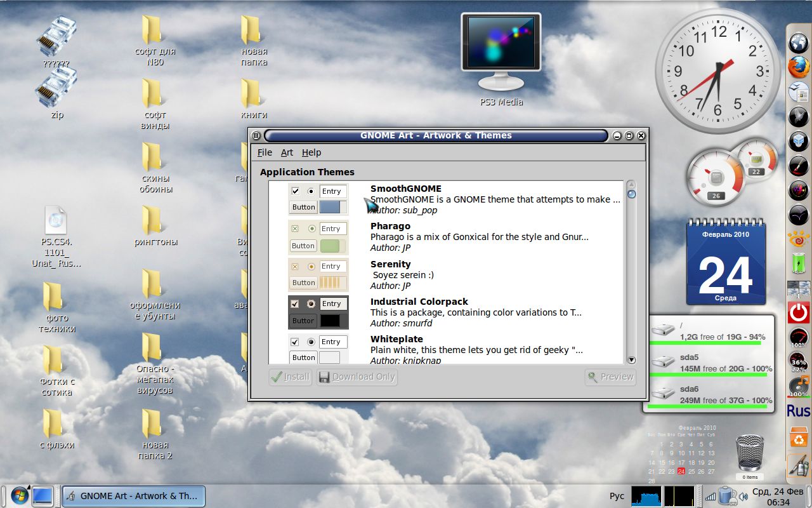The image size is (812, 508).
Task: Click the SmoothGNOME theme title
Action: 406,189
